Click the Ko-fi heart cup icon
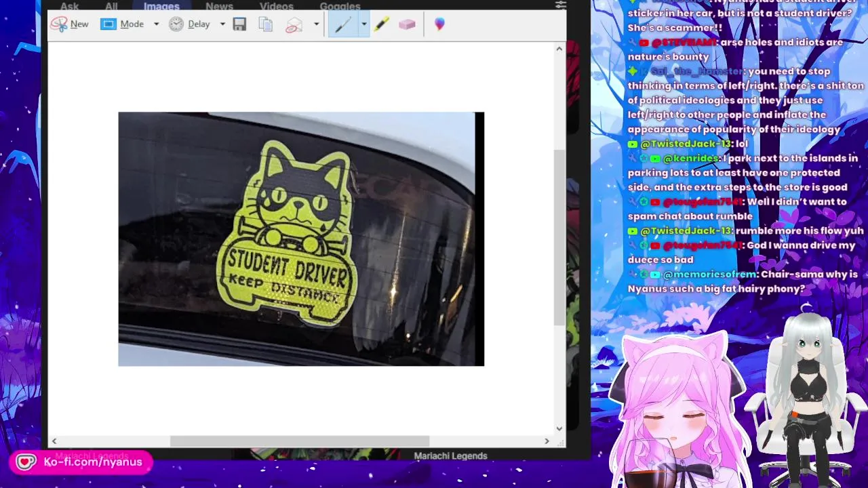868x488 pixels. coord(26,462)
